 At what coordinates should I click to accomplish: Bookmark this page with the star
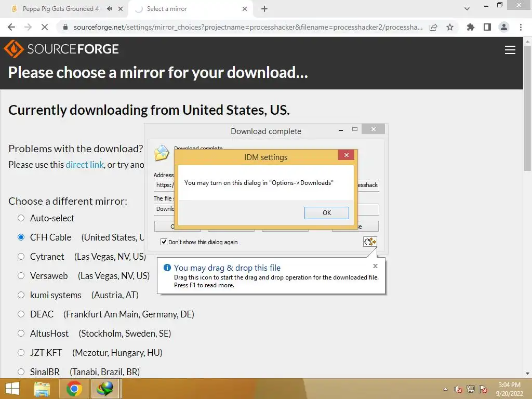click(x=450, y=27)
